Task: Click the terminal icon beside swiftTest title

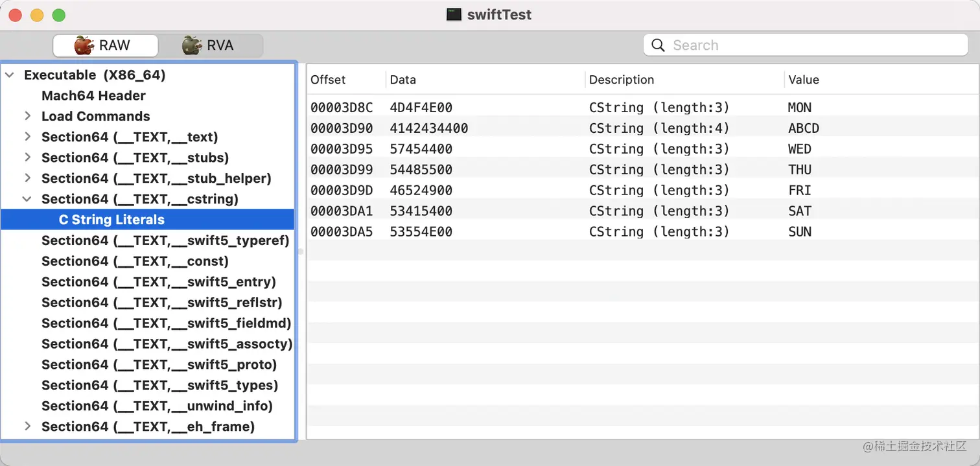Action: tap(454, 14)
